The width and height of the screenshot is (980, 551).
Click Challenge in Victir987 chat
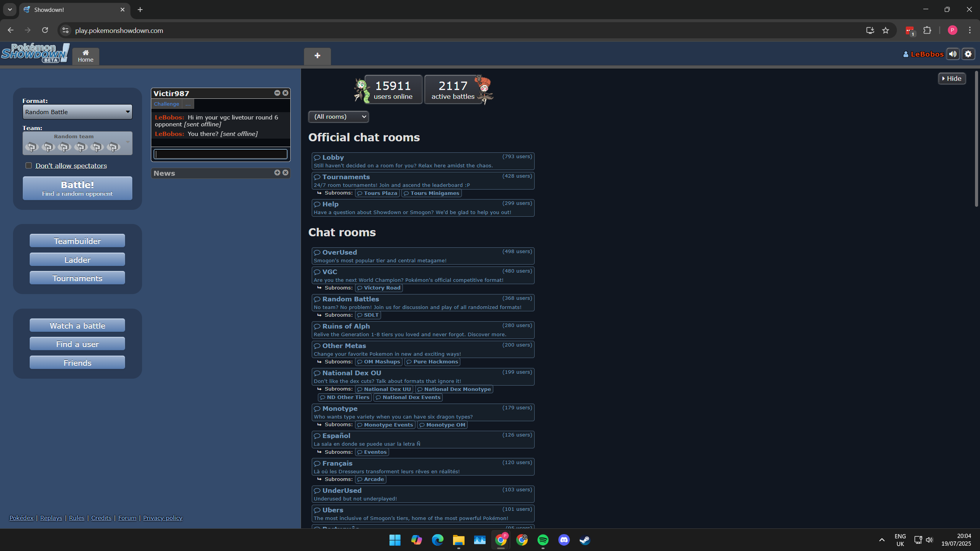[166, 104]
